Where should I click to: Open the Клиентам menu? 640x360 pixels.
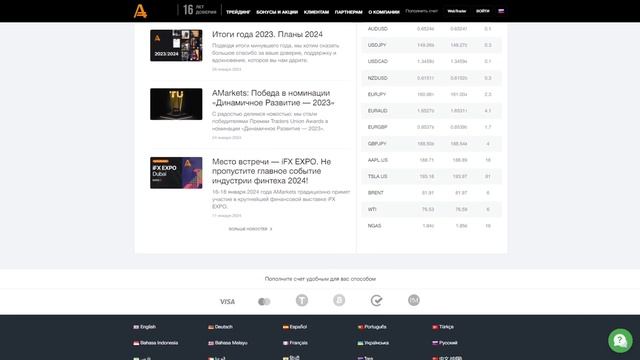[x=316, y=12]
